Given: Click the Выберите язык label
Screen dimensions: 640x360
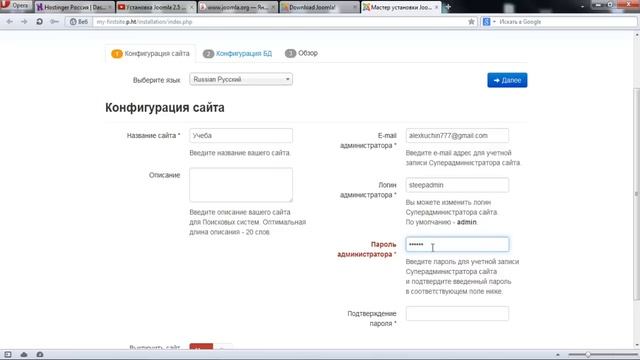Looking at the screenshot, I should [x=156, y=80].
